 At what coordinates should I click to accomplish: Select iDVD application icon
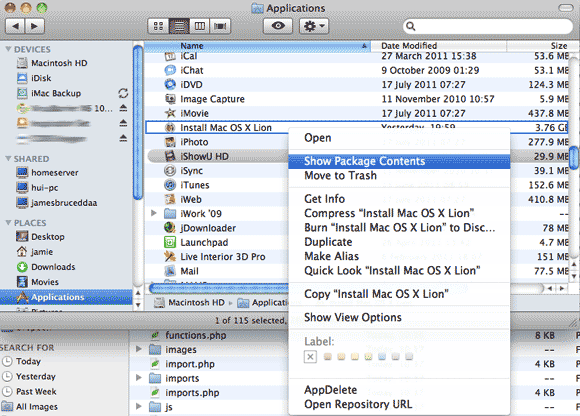pyautogui.click(x=170, y=85)
